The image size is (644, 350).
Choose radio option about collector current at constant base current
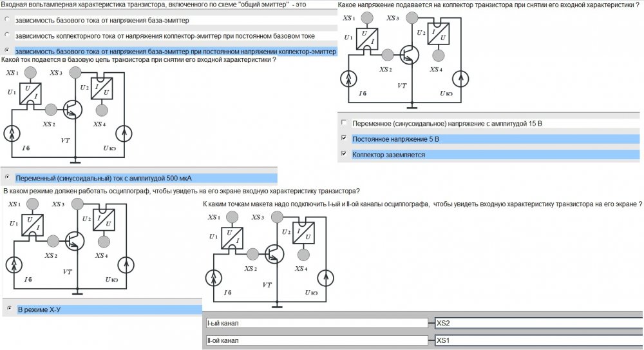6,35
